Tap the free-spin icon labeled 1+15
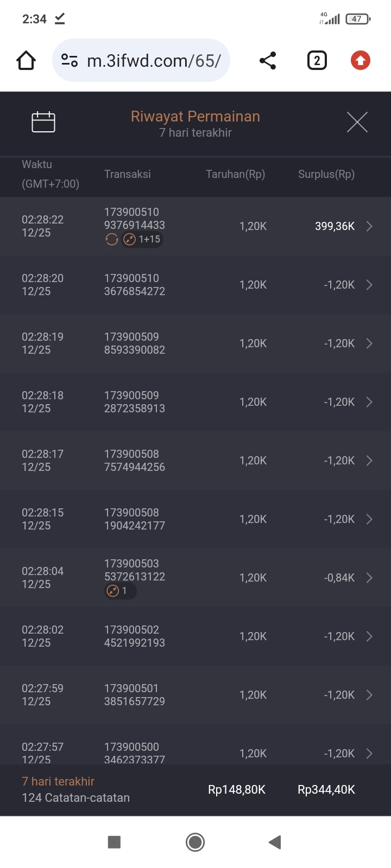 click(x=142, y=239)
